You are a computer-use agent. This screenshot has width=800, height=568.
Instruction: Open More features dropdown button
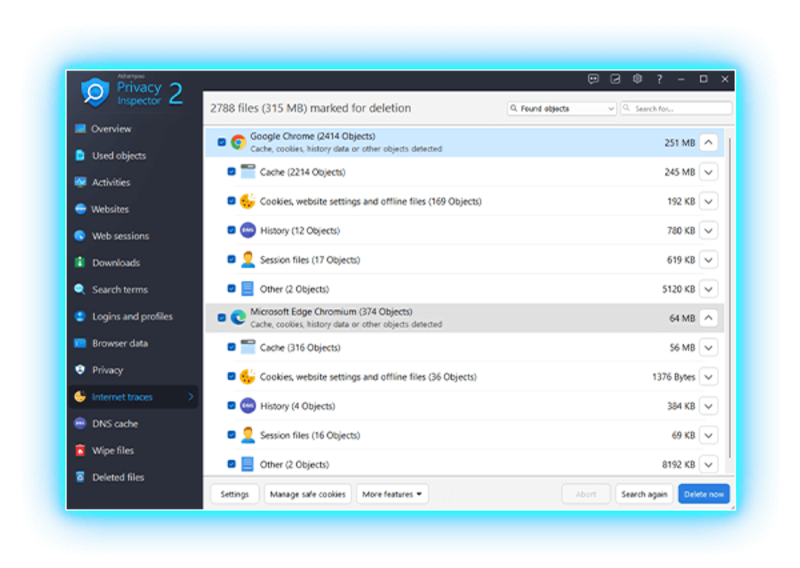[392, 494]
